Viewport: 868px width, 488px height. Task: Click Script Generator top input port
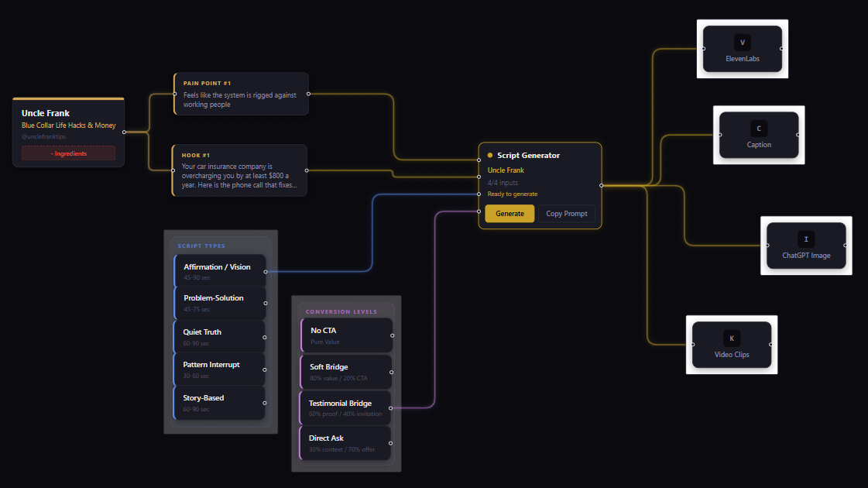[x=479, y=160]
